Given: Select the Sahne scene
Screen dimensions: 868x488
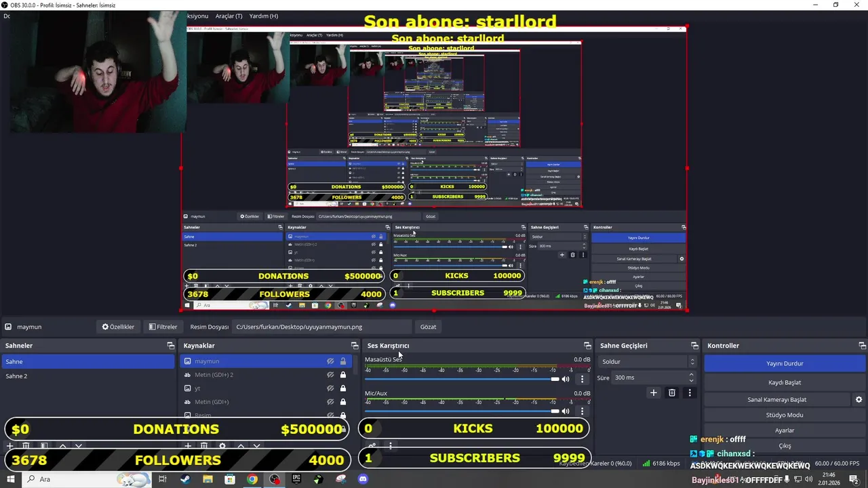Looking at the screenshot, I should coord(87,361).
